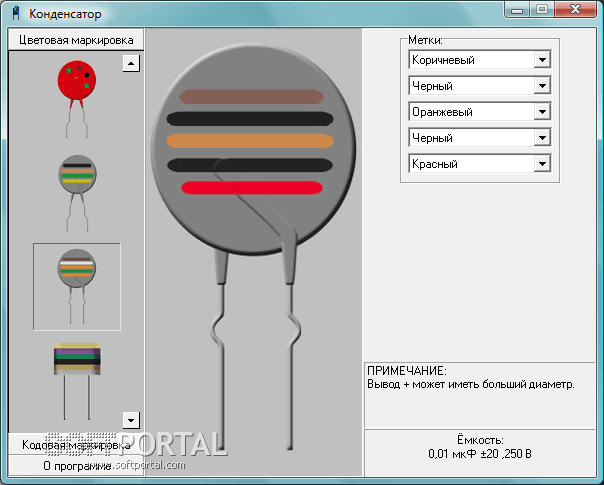Click the ПРИМЕЧАНИЕ note text

(471, 378)
